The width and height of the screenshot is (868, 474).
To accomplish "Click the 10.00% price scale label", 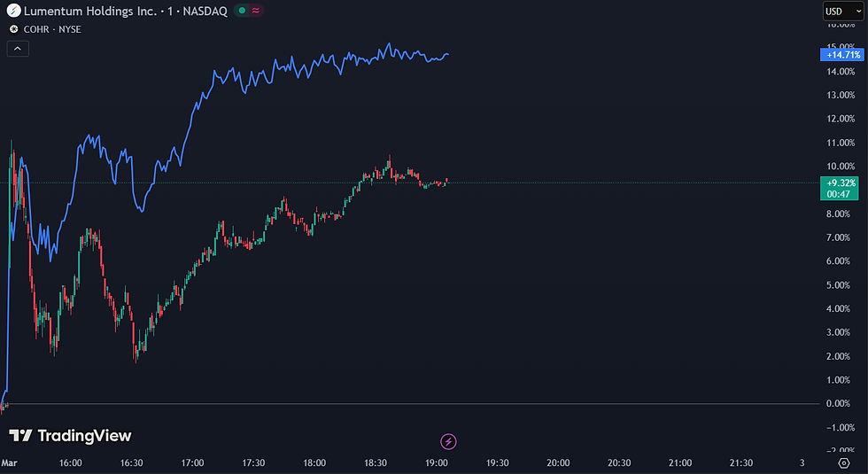I will [x=841, y=167].
